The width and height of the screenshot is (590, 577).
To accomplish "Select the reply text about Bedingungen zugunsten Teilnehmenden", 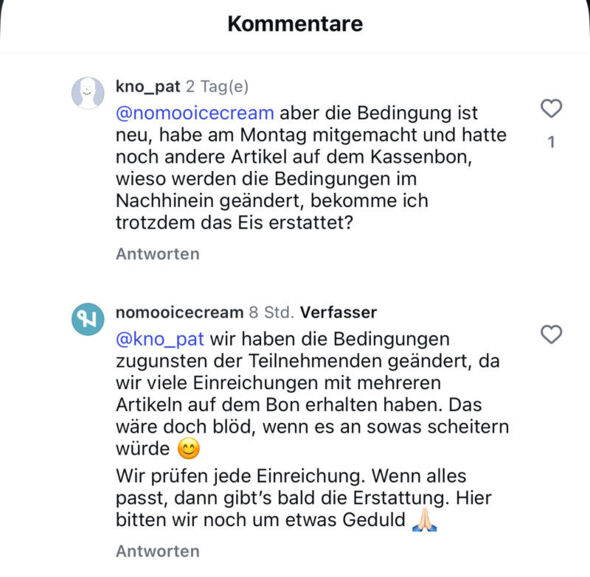I will [x=312, y=394].
